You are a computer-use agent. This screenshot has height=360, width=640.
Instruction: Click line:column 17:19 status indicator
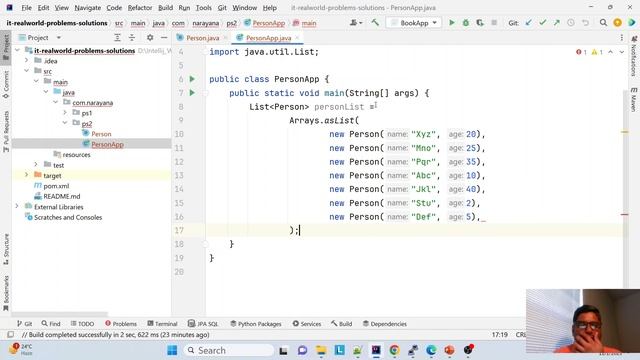[x=500, y=335]
